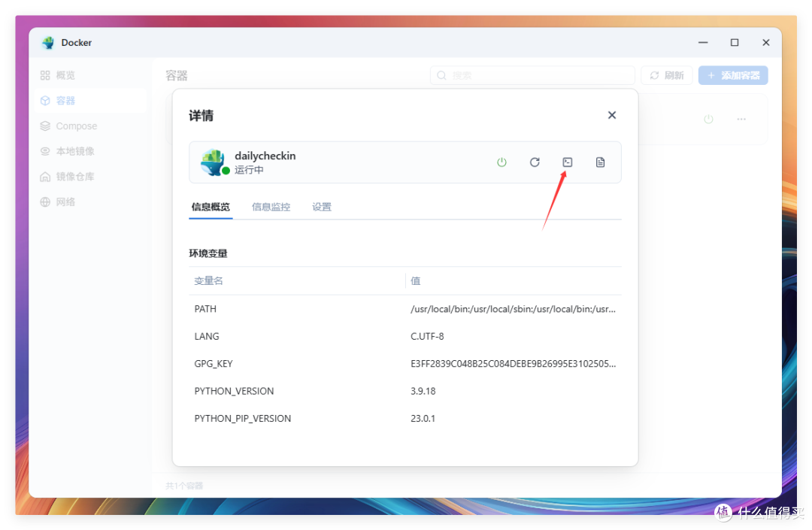812x530 pixels.
Task: Click the restart icon for dailycheckin
Action: pos(535,162)
